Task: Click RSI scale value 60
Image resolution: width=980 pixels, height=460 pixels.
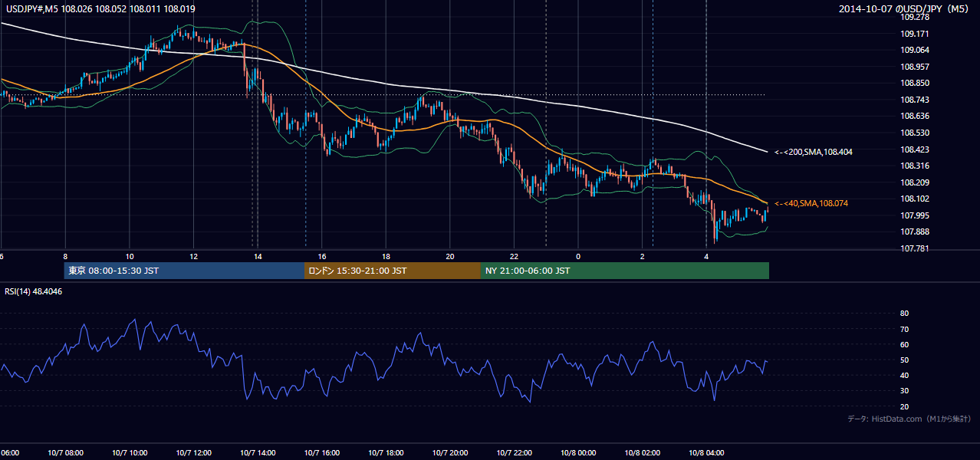Action: pyautogui.click(x=904, y=344)
